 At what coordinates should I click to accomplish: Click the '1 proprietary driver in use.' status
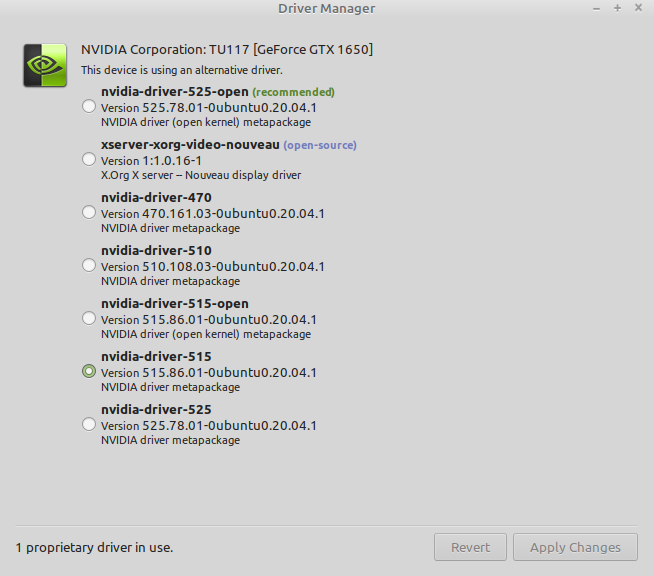[94, 547]
